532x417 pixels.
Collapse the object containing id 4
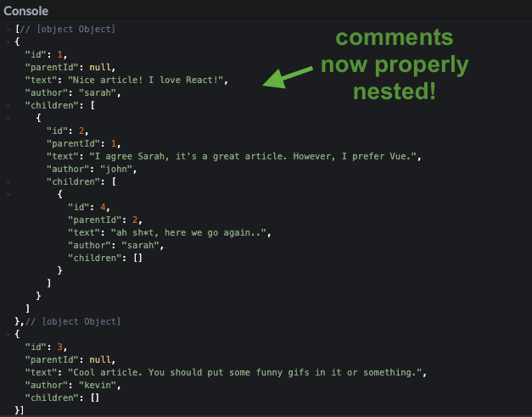[x=8, y=195]
